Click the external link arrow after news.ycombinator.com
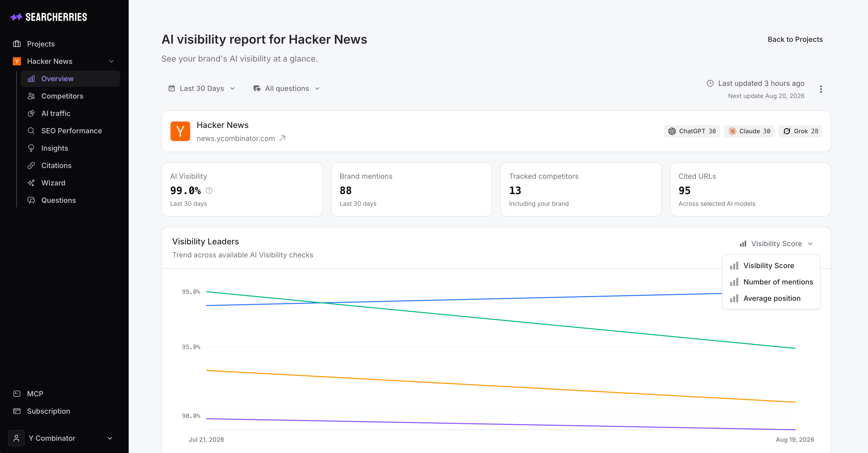 [282, 138]
